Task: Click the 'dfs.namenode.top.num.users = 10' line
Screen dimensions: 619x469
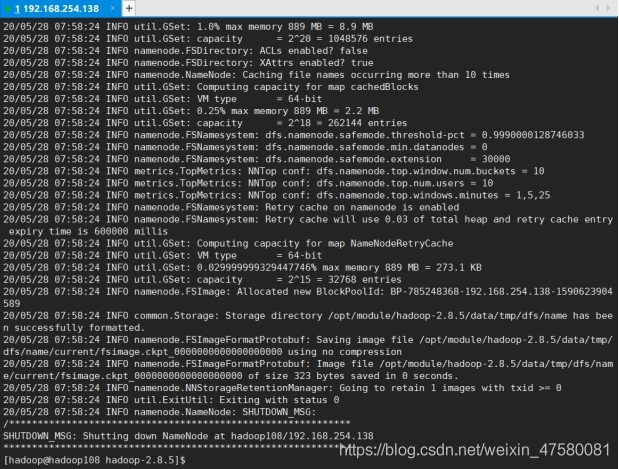Action: 248,183
